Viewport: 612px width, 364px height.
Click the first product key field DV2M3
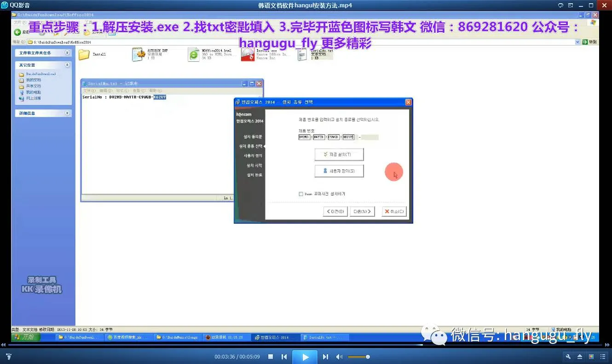pyautogui.click(x=305, y=137)
